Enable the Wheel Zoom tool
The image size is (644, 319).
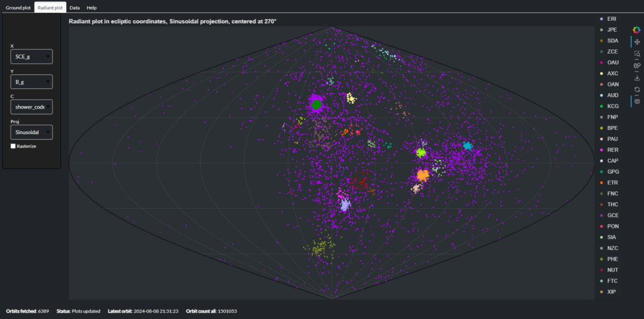(x=637, y=66)
